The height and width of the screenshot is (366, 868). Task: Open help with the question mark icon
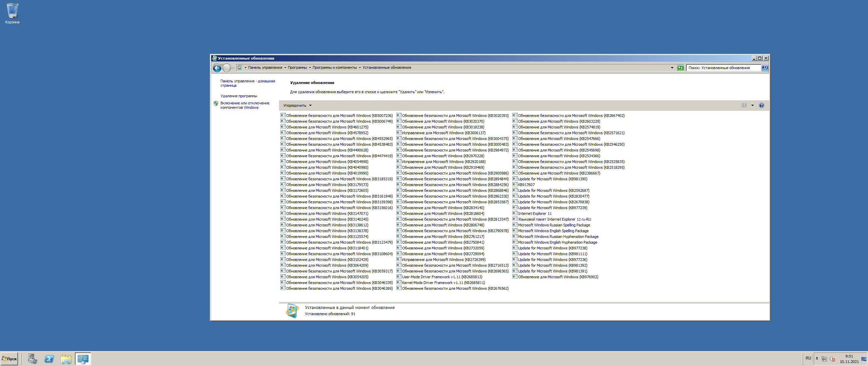pos(762,105)
